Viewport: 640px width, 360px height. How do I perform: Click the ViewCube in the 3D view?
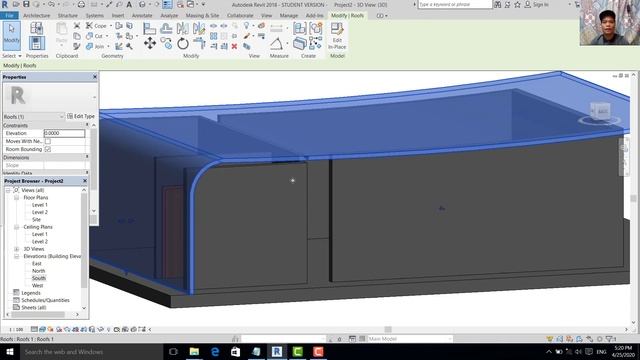point(600,112)
